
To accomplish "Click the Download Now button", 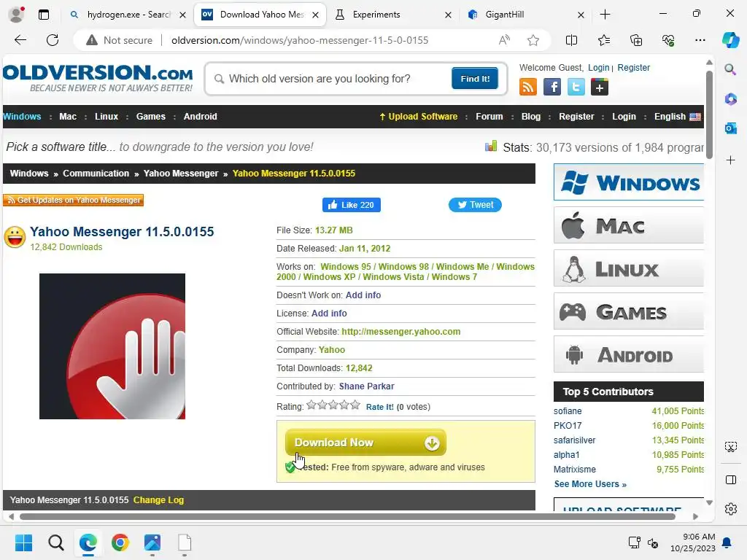I will (x=365, y=443).
